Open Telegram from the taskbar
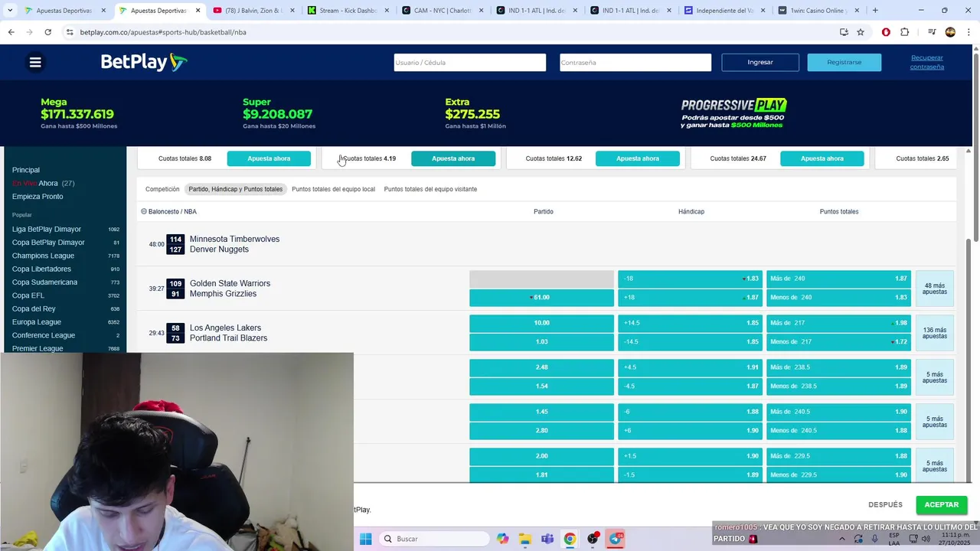The image size is (980, 551). (x=616, y=539)
